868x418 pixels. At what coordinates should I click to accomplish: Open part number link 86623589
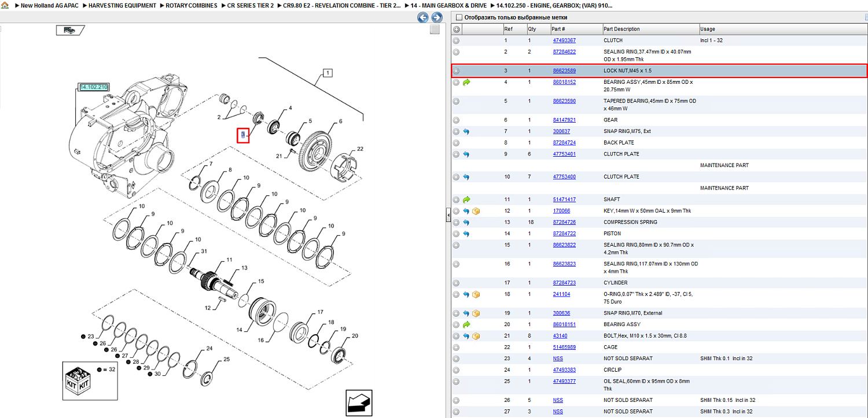564,71
